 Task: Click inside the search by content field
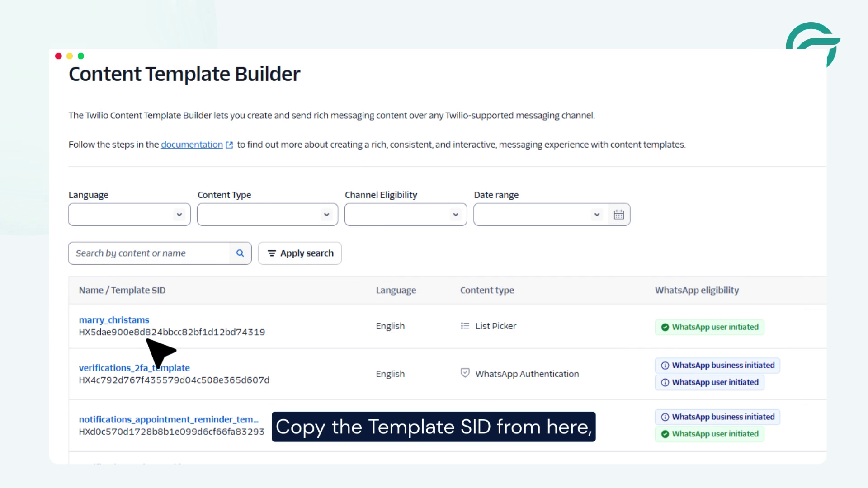coord(149,253)
